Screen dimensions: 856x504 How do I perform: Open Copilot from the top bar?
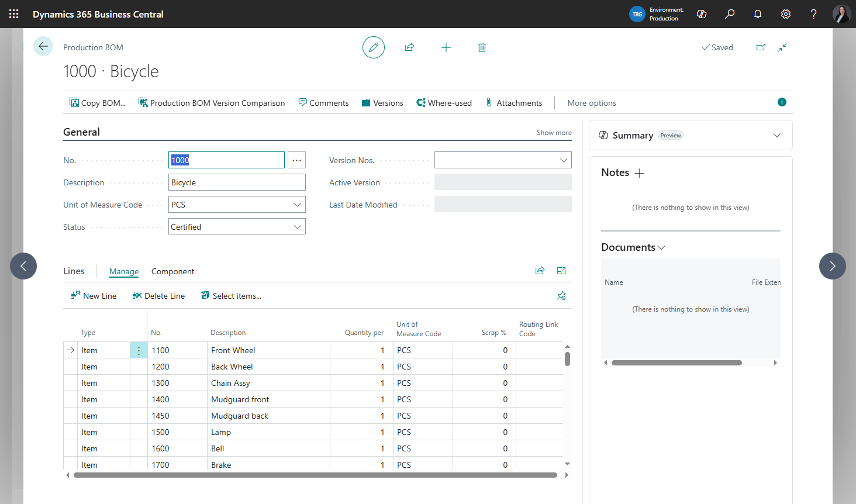pyautogui.click(x=702, y=14)
